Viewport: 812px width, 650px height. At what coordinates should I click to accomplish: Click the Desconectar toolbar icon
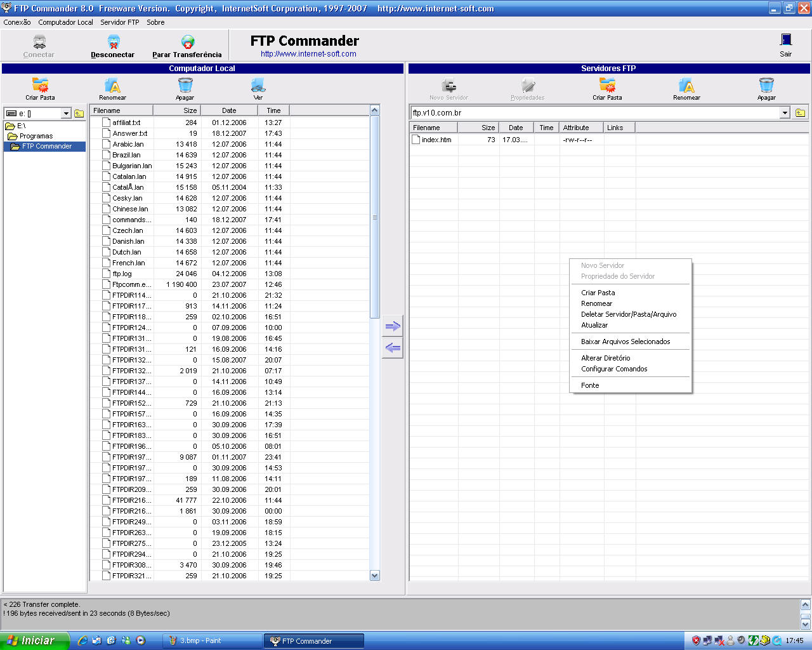(113, 43)
